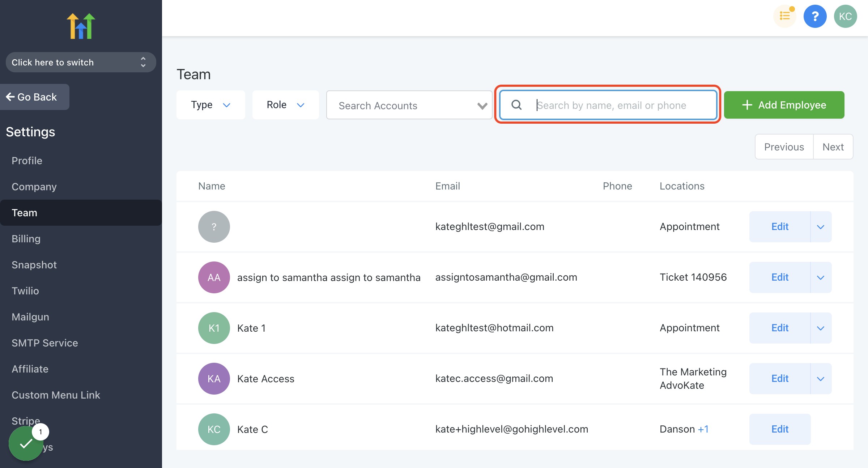Click the name Kate Access
The height and width of the screenshot is (468, 868).
pyautogui.click(x=266, y=379)
